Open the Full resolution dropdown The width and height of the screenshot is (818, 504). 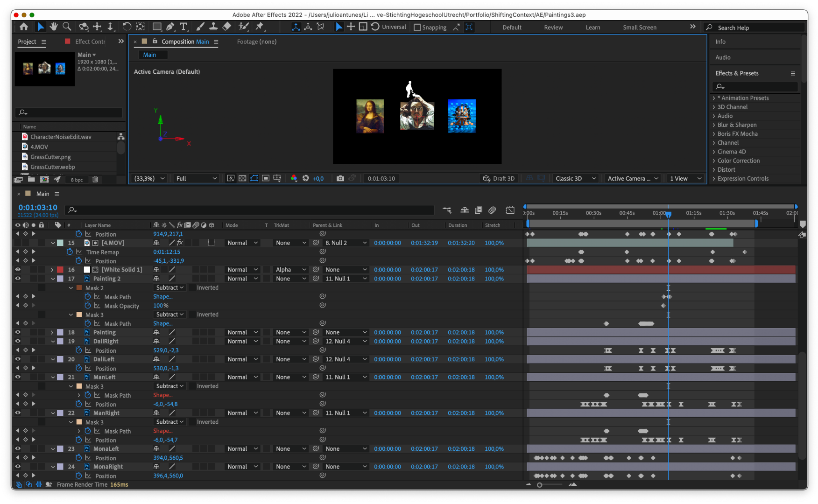[196, 178]
